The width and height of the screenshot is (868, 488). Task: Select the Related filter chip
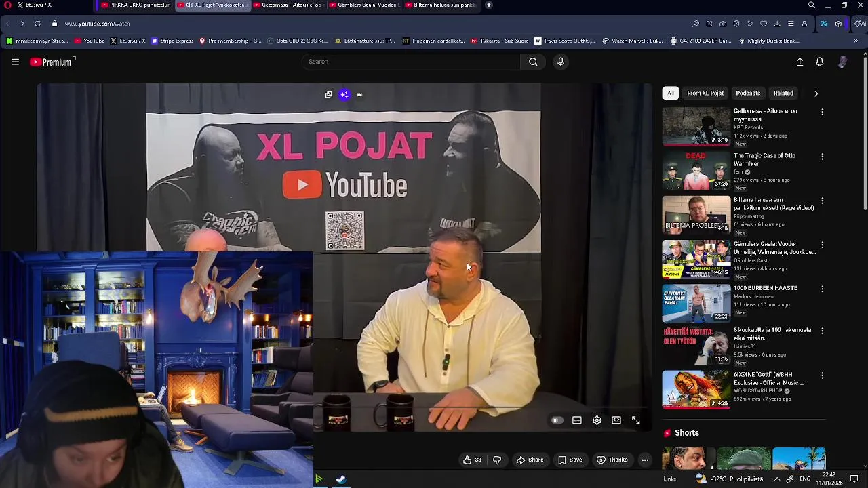pos(783,93)
